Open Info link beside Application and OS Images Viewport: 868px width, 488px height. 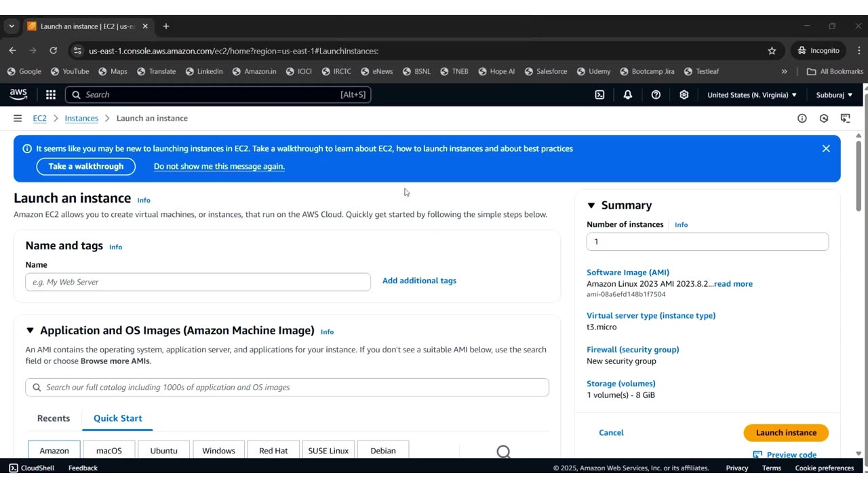(x=328, y=332)
